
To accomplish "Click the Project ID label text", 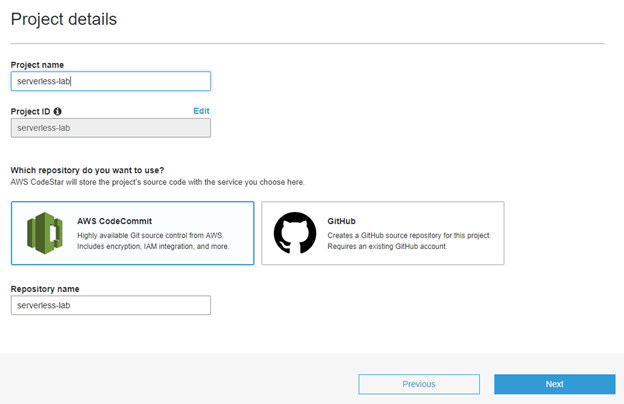I will pos(31,111).
